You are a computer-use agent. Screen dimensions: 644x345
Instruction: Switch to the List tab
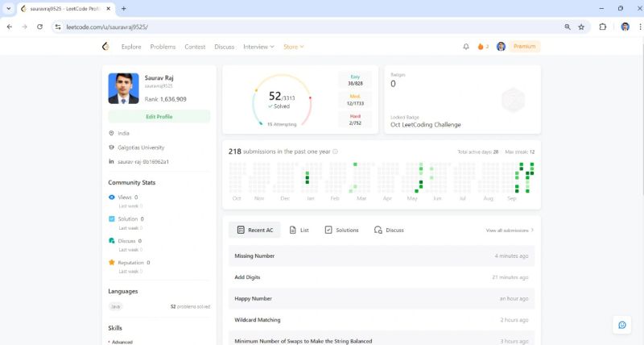[x=299, y=230]
